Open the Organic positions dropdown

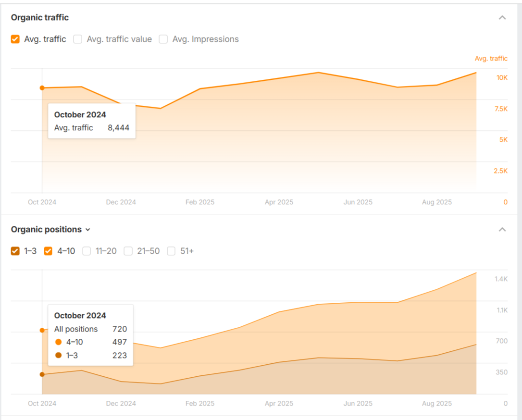87,230
